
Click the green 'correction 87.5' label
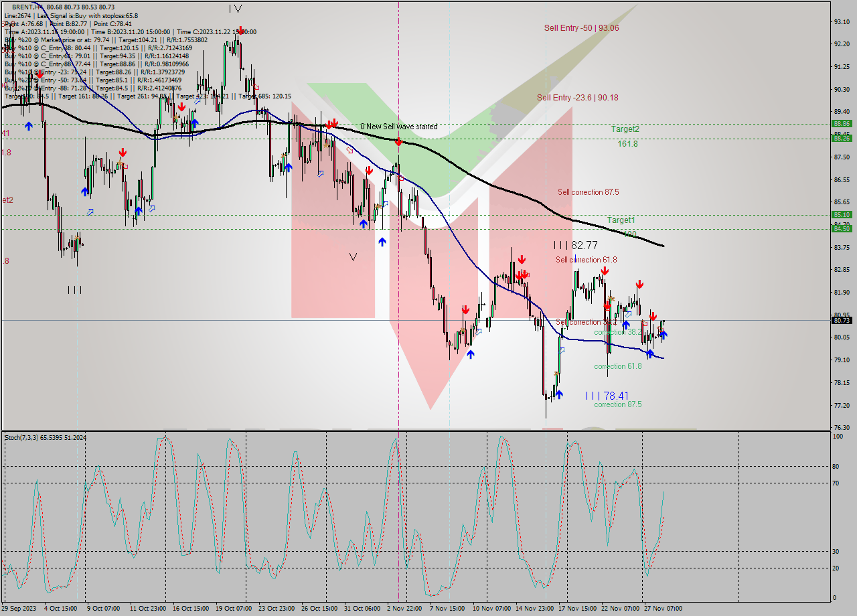click(617, 404)
